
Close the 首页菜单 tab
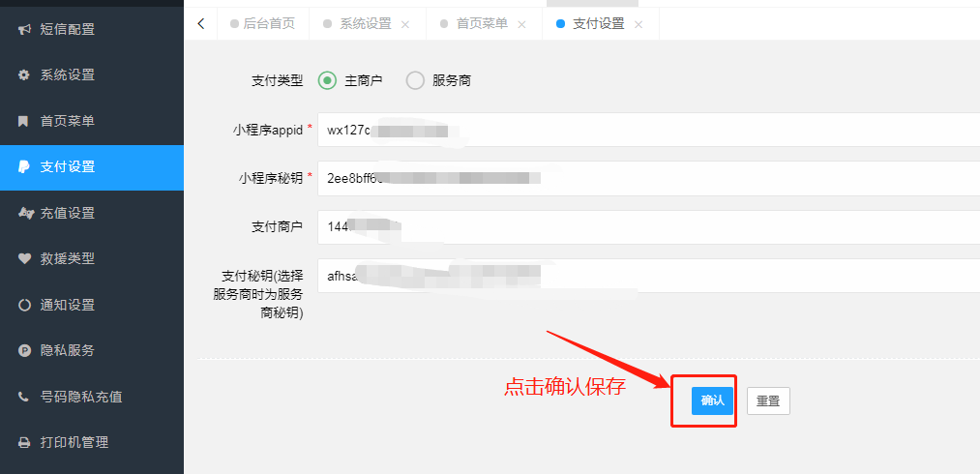tap(521, 24)
